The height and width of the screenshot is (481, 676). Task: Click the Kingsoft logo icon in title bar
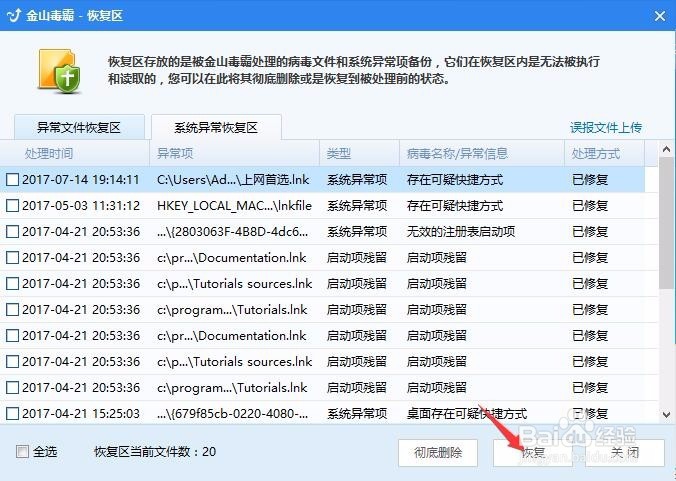14,16
